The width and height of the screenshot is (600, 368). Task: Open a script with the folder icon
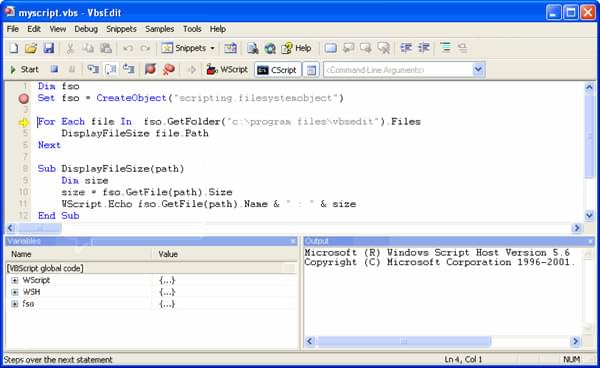[31, 48]
